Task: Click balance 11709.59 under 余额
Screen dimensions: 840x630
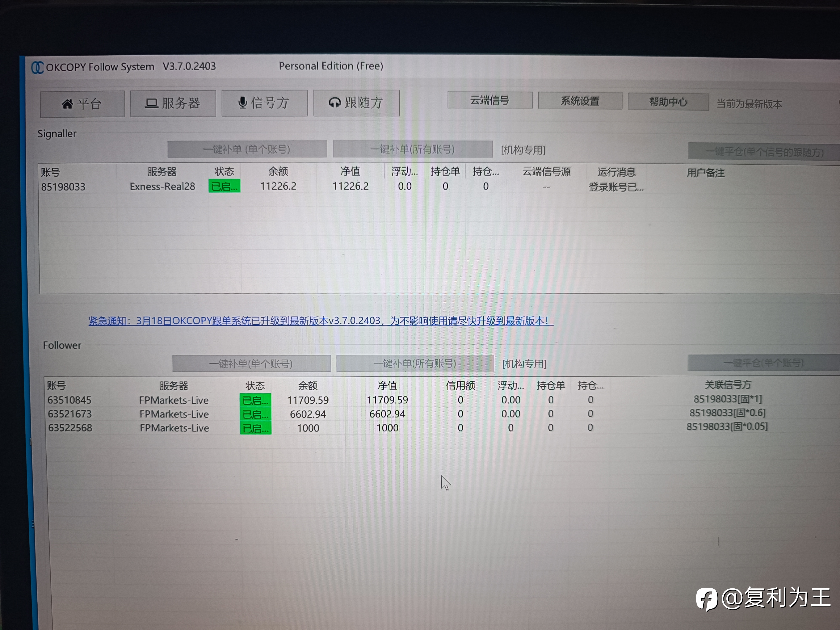Action: [x=308, y=400]
